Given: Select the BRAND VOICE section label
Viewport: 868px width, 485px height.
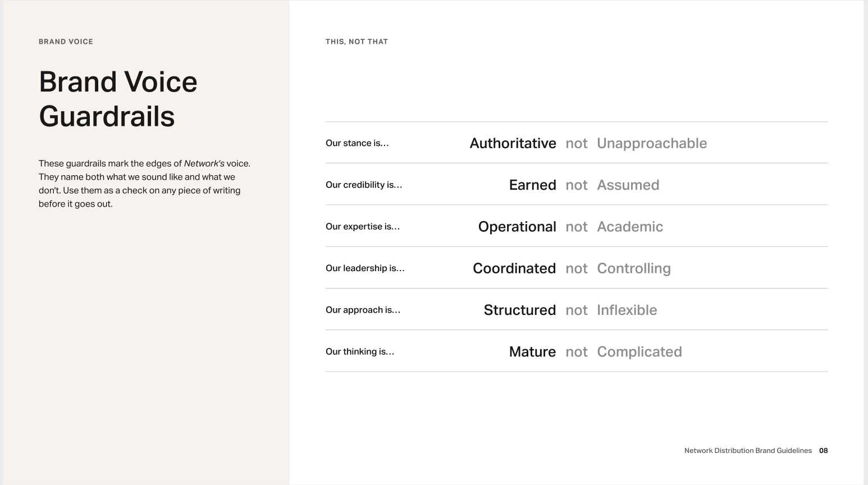Looking at the screenshot, I should coord(66,42).
